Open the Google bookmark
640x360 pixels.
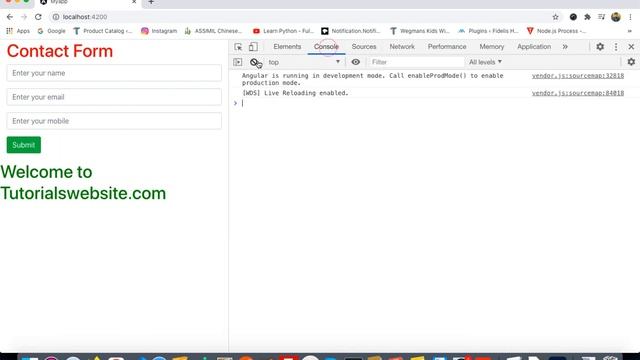pyautogui.click(x=51, y=31)
